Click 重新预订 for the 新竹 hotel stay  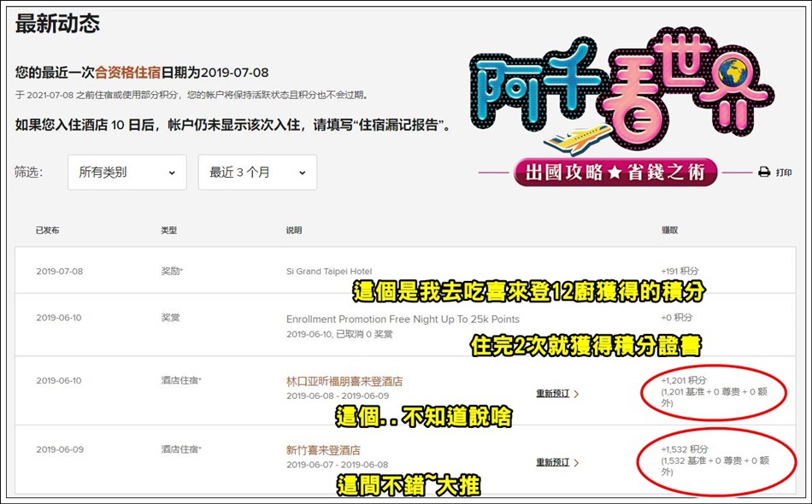point(552,463)
